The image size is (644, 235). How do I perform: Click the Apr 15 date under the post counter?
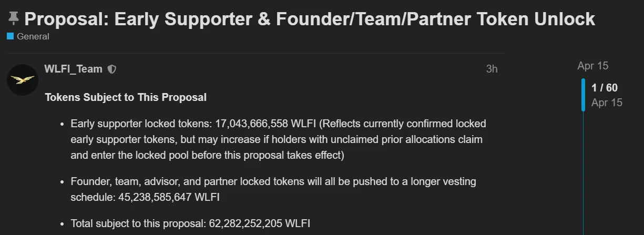tap(607, 103)
